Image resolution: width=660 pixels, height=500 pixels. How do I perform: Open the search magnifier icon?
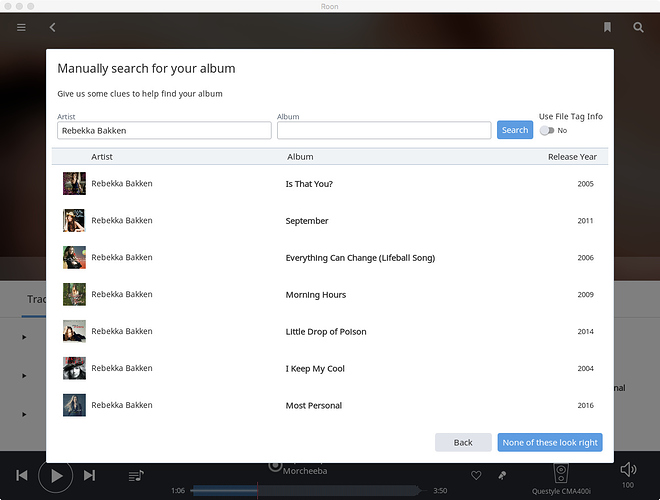638,27
